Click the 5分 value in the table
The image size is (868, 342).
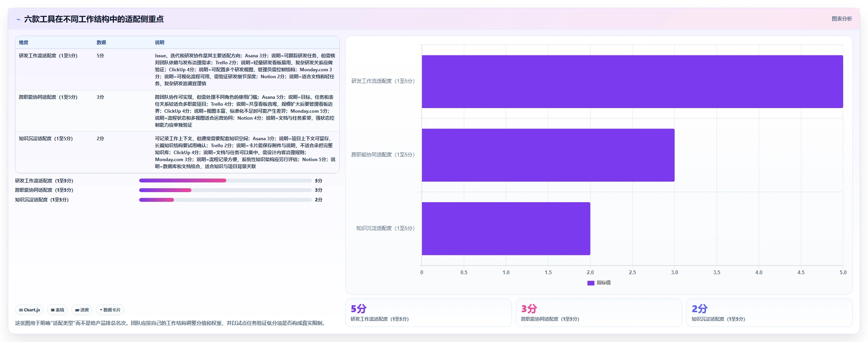pyautogui.click(x=100, y=56)
